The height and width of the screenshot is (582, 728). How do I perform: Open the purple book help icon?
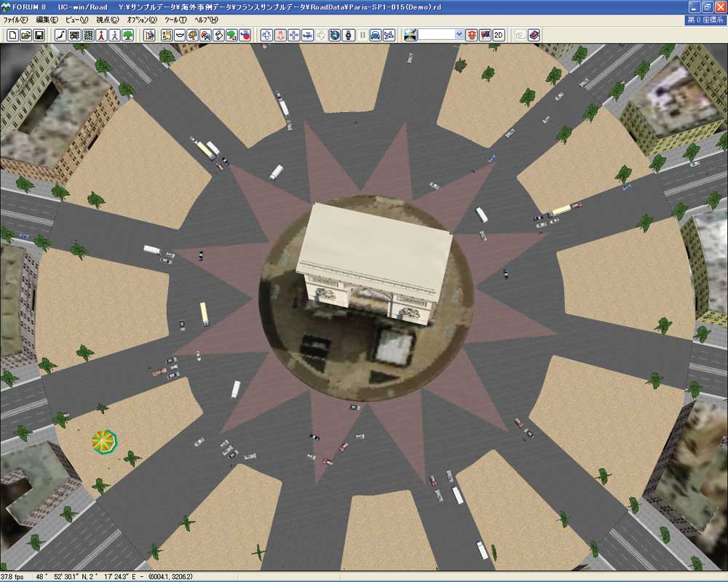coord(534,35)
